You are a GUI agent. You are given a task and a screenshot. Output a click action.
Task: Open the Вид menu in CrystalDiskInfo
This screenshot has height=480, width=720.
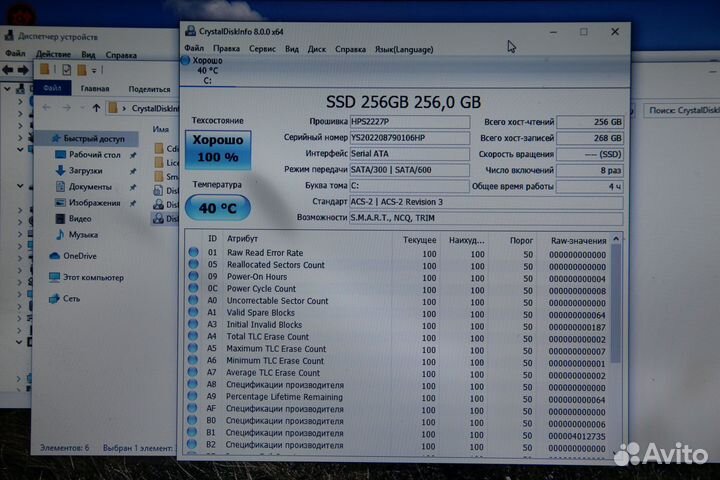292,49
